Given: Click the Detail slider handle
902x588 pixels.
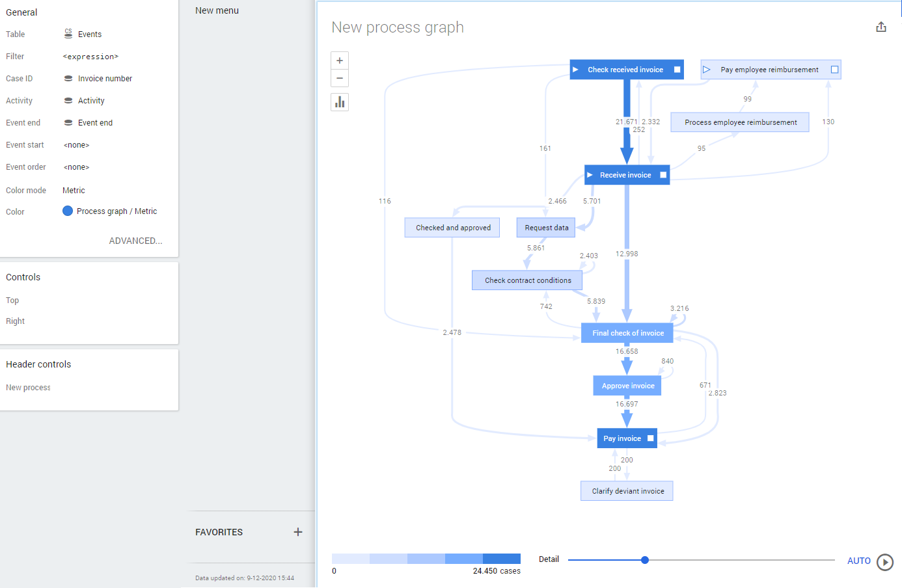Looking at the screenshot, I should click(645, 560).
